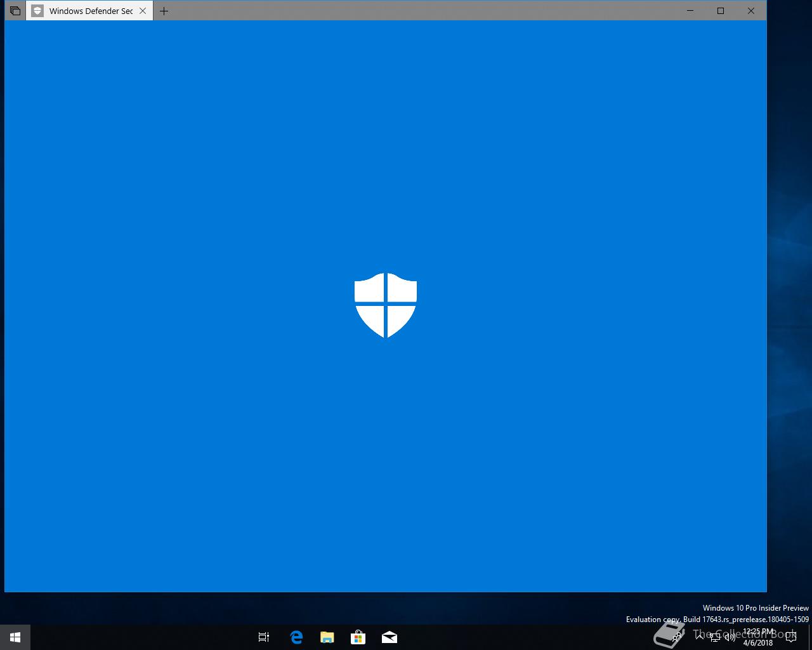The image size is (812, 650).
Task: Select the Windows Defender Security tab
Action: pyautogui.click(x=89, y=11)
